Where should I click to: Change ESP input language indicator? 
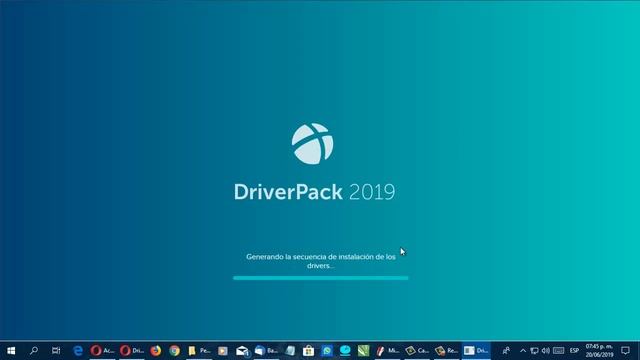[x=574, y=351]
